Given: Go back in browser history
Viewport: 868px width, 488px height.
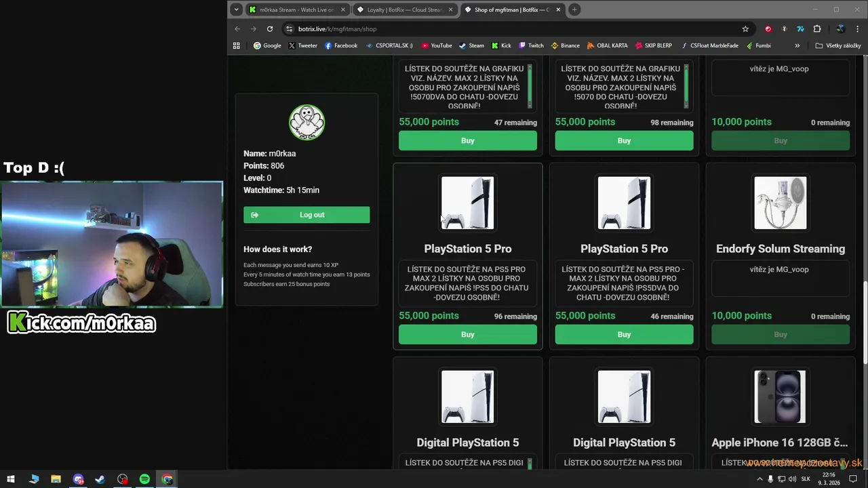Looking at the screenshot, I should point(237,29).
